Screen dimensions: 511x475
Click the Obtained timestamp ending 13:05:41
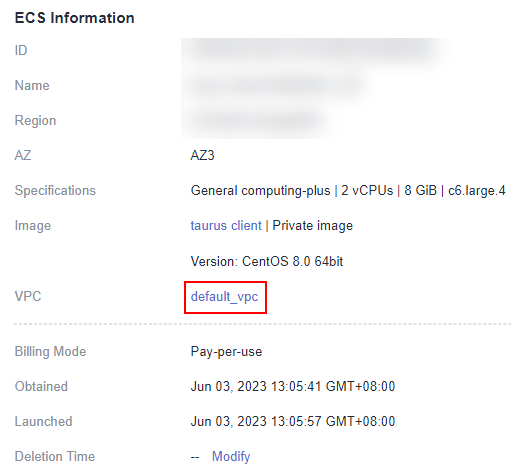coord(293,387)
